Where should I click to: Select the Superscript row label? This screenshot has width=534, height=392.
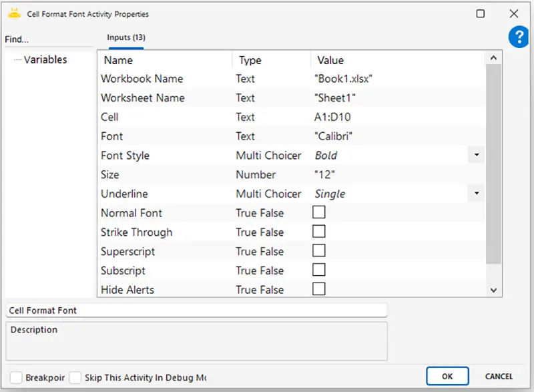point(127,252)
